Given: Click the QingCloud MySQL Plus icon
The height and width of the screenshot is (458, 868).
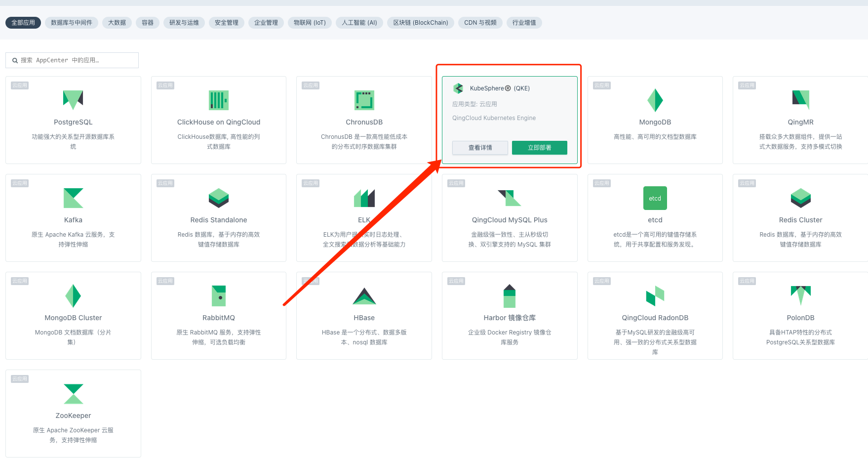Looking at the screenshot, I should (510, 198).
